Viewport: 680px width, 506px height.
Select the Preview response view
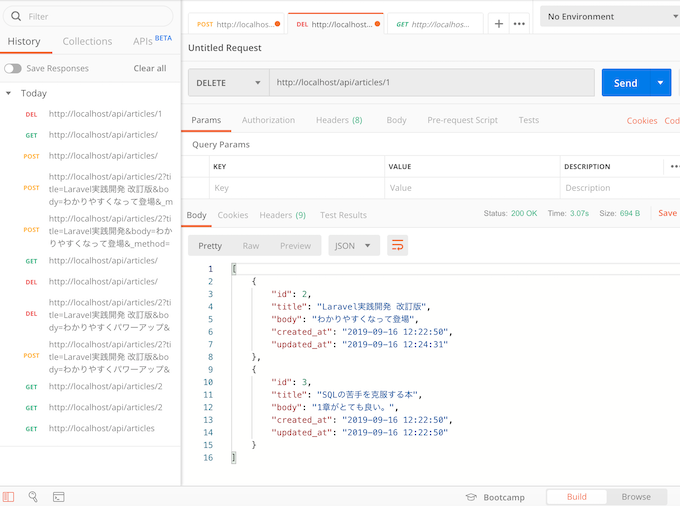click(x=295, y=246)
